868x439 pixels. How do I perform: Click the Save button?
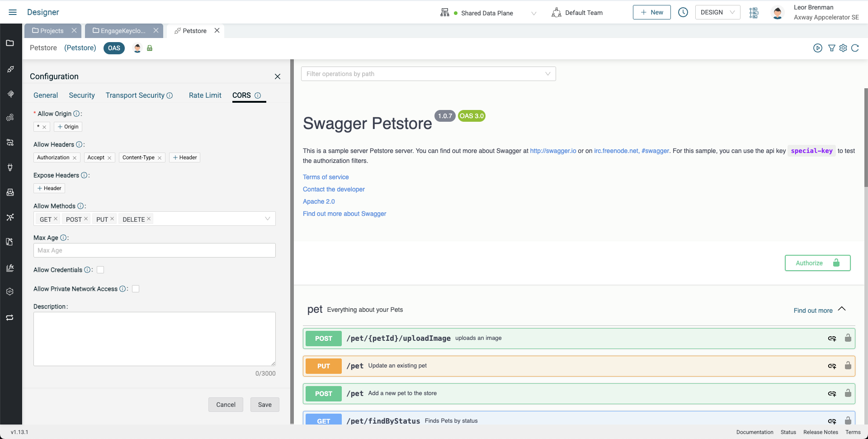pyautogui.click(x=264, y=405)
